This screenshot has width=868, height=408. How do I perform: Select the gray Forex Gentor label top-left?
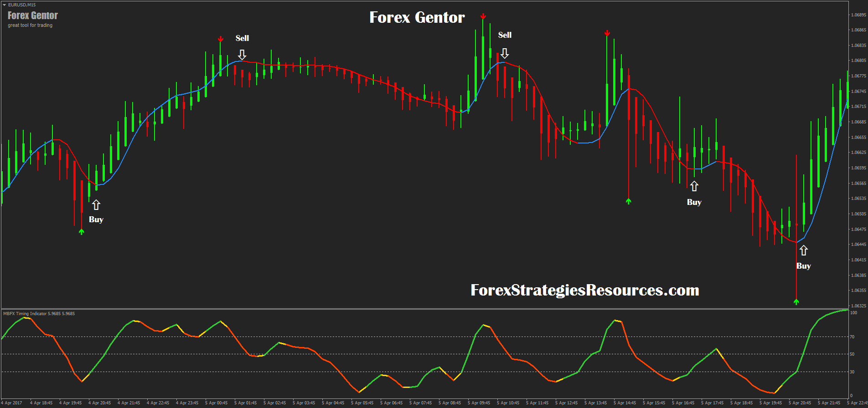[x=33, y=16]
